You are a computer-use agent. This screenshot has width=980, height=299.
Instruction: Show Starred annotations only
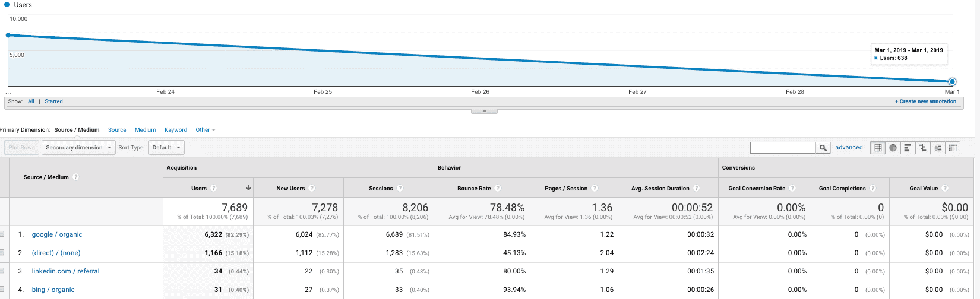coord(53,101)
